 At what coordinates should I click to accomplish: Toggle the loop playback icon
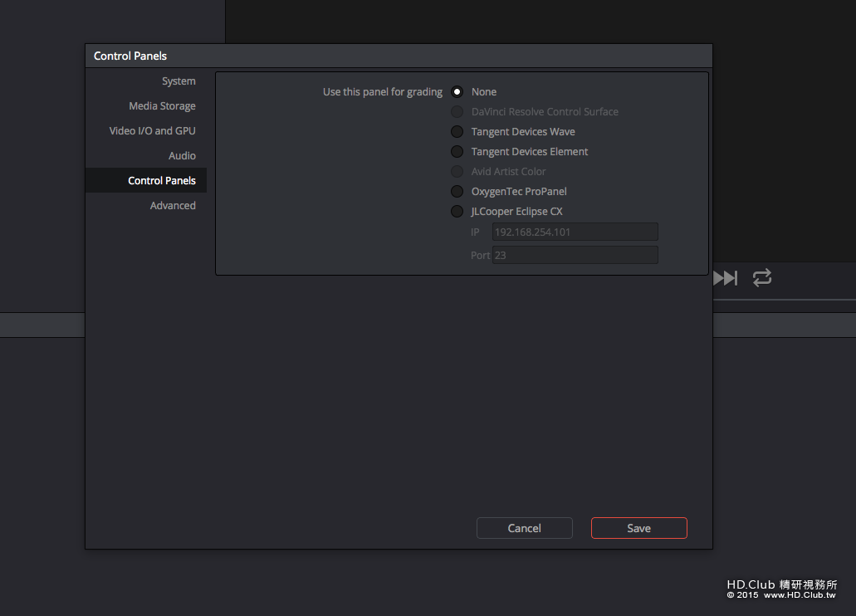(762, 278)
